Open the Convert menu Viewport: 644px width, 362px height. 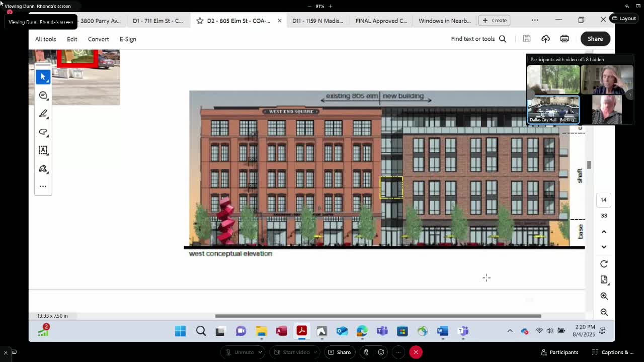click(98, 39)
